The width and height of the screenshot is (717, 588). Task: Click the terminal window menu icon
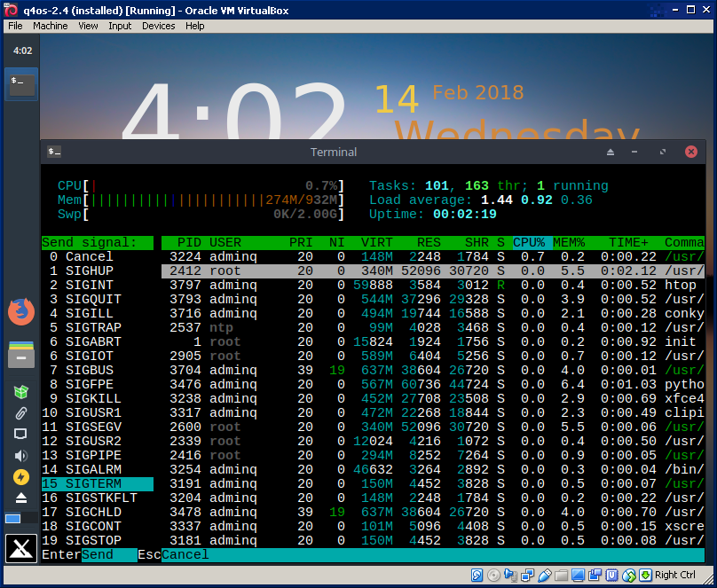pyautogui.click(x=54, y=152)
